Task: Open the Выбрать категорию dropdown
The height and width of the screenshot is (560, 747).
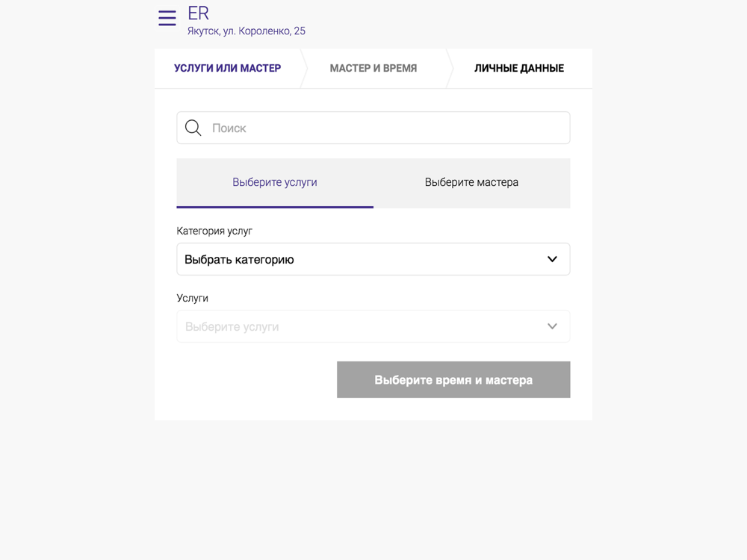Action: [373, 259]
